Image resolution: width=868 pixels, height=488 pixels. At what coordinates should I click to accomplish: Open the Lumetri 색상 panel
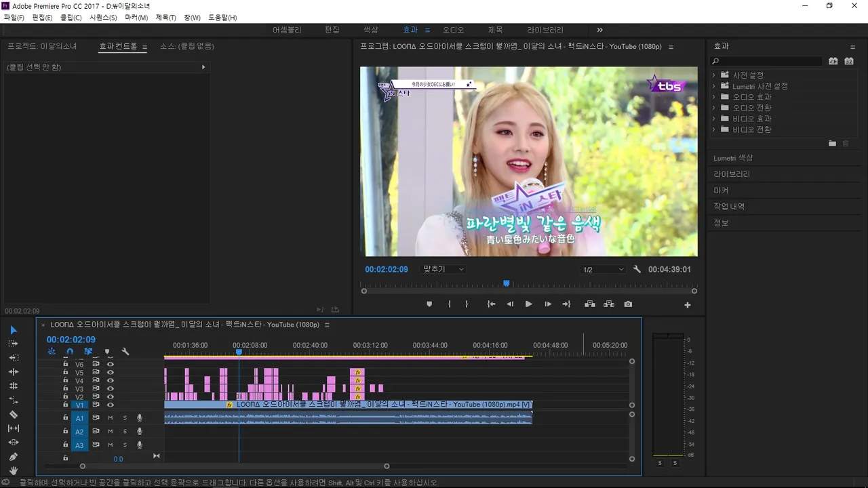point(733,158)
